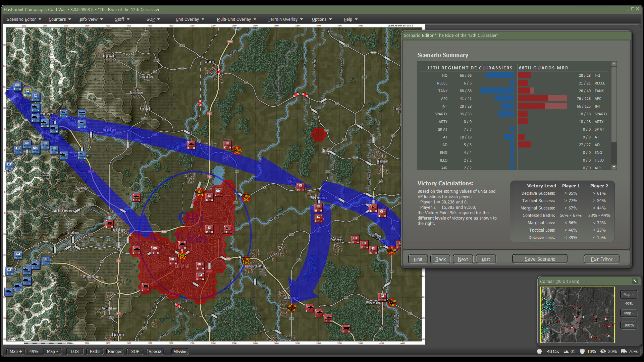Click the icon in the Colmar minimap header
The image size is (644, 362).
[635, 282]
